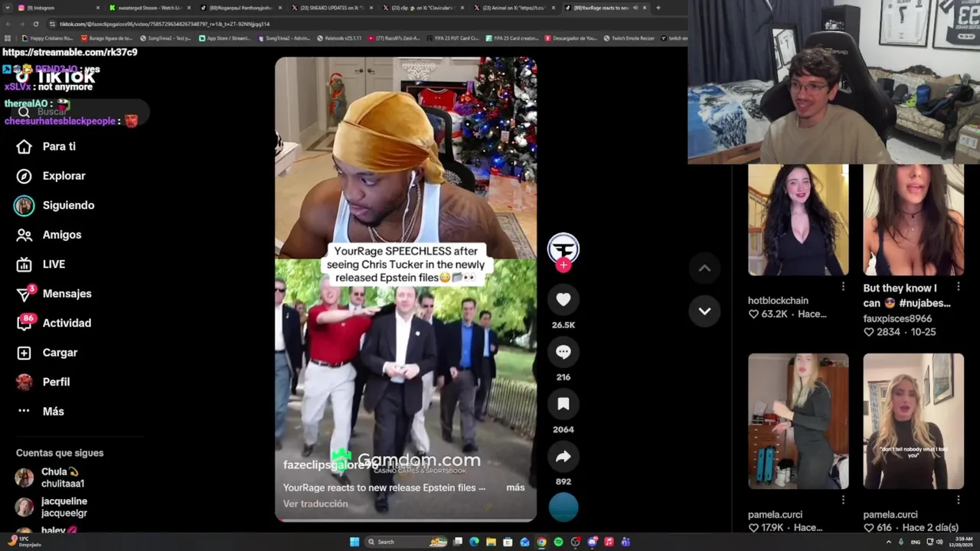This screenshot has height=551, width=980.
Task: Open options dots for hotblockchain video
Action: point(843,286)
